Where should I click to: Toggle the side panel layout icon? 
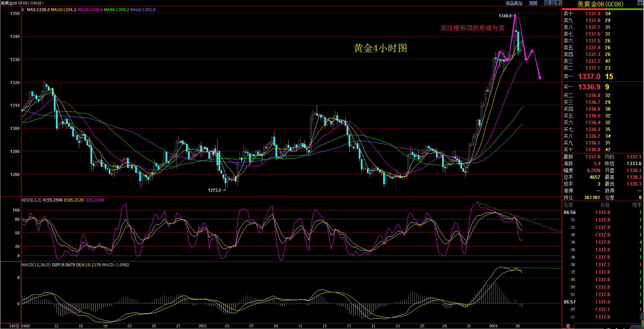559,3
